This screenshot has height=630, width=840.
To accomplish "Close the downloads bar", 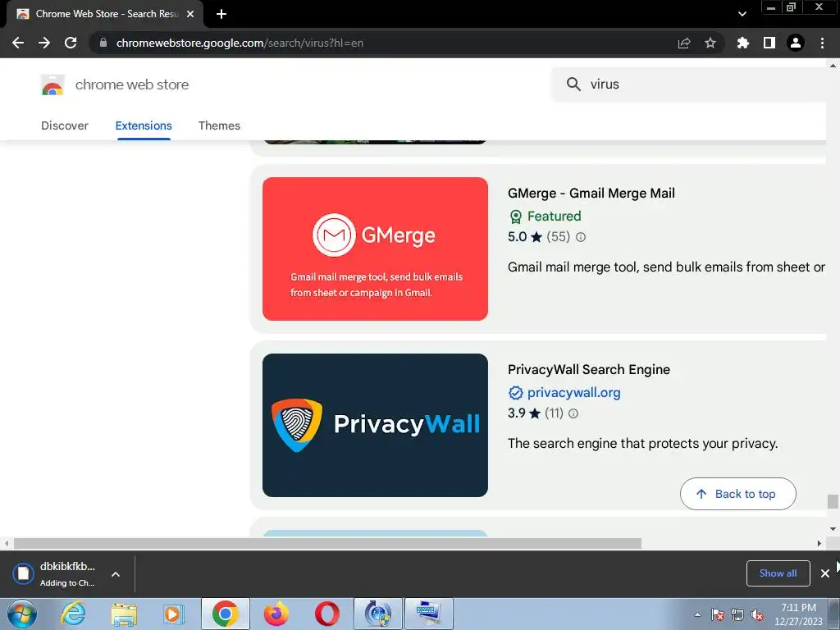I will pos(825,573).
